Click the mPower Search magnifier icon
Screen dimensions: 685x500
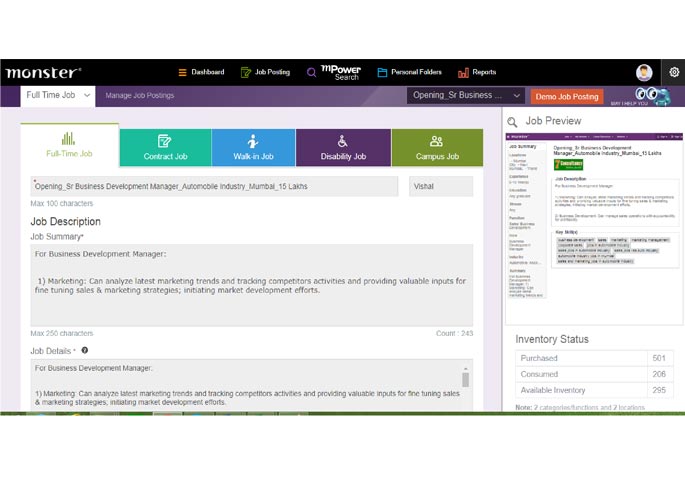point(311,72)
